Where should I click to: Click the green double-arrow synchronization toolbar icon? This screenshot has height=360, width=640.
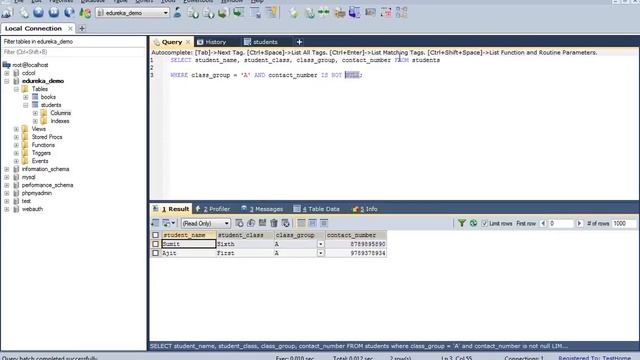324,13
